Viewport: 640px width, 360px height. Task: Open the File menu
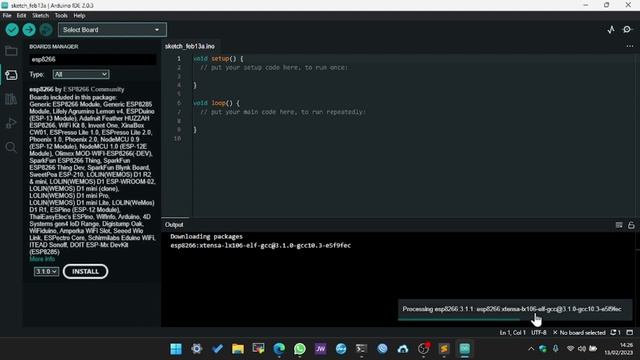(7, 16)
